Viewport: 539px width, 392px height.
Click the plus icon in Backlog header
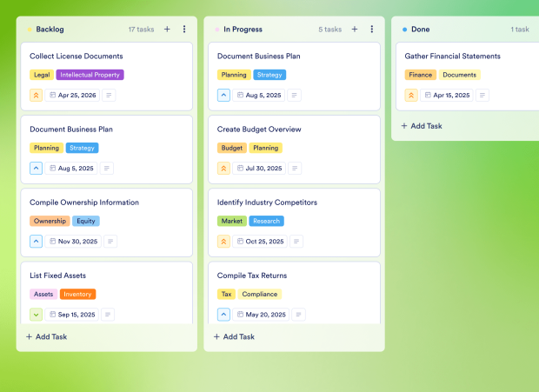click(167, 29)
